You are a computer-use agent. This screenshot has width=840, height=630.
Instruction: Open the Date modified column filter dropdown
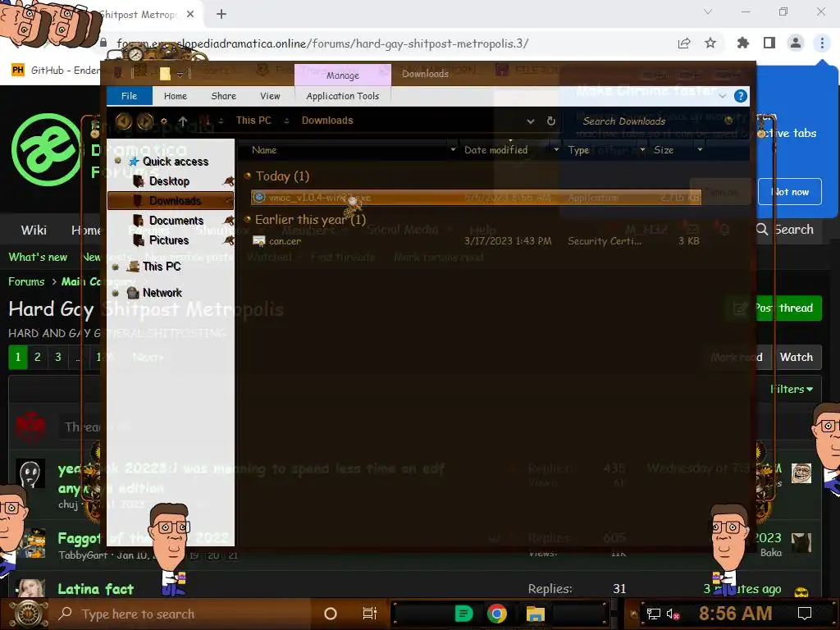click(556, 149)
